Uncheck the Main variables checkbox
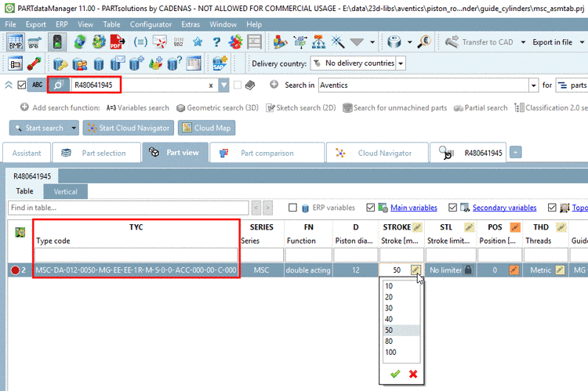The height and width of the screenshot is (391, 588). click(x=371, y=208)
